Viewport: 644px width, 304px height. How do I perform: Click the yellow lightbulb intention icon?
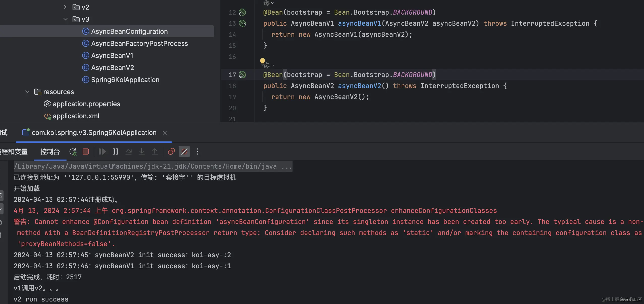262,61
